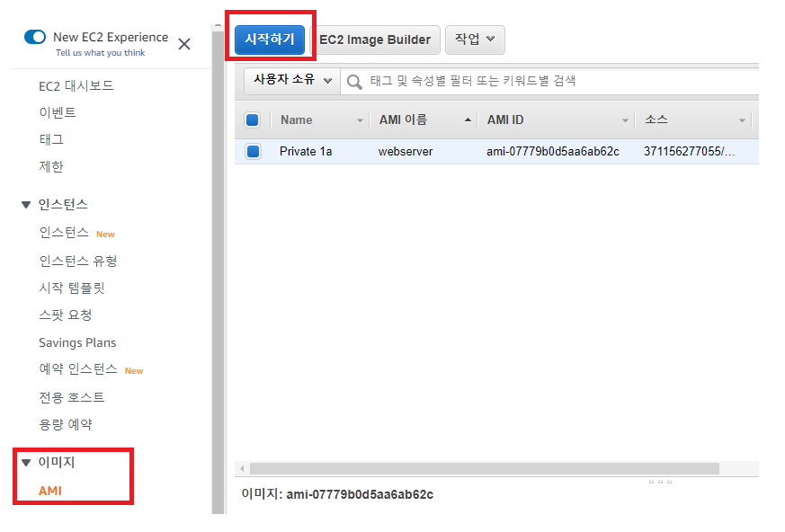Click ascending sort arrow on AMI 이름
Image resolution: width=785 pixels, height=532 pixels.
468,120
